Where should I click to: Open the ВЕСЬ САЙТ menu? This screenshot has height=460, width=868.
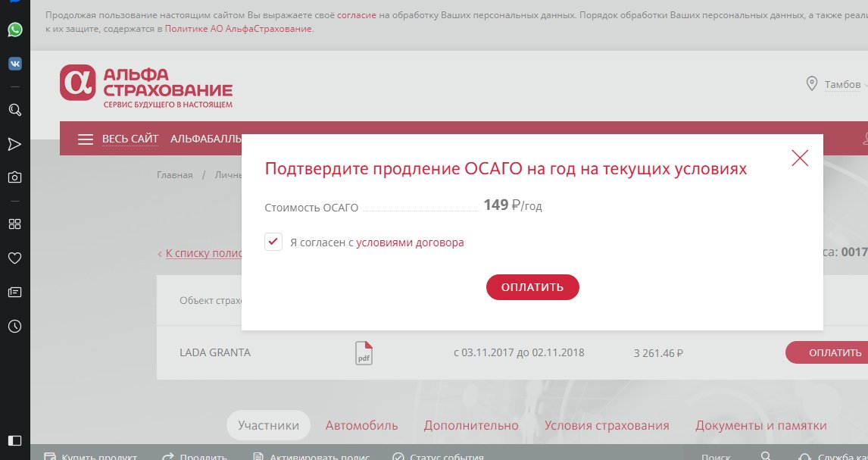tap(130, 139)
